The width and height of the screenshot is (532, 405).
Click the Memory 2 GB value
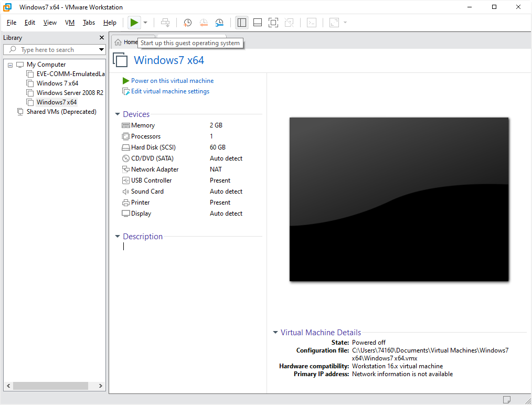click(216, 125)
